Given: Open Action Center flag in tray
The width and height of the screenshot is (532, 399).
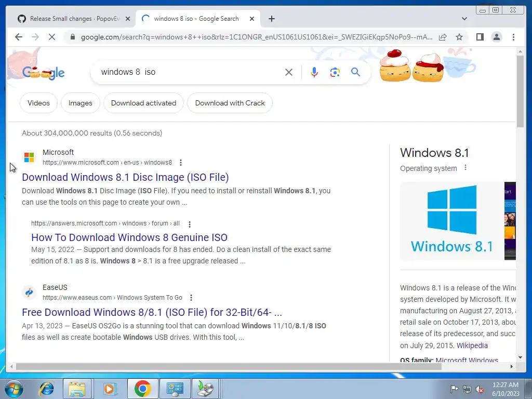Looking at the screenshot, I should [x=454, y=389].
